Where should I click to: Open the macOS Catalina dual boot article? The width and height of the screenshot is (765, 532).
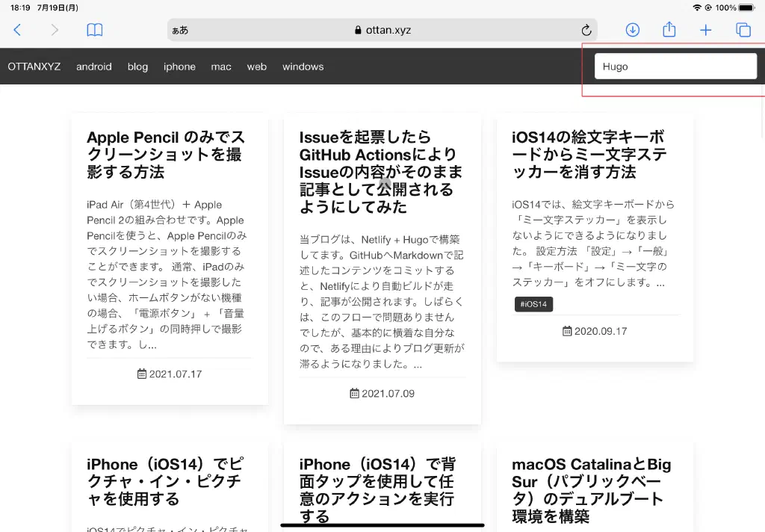[x=591, y=489]
